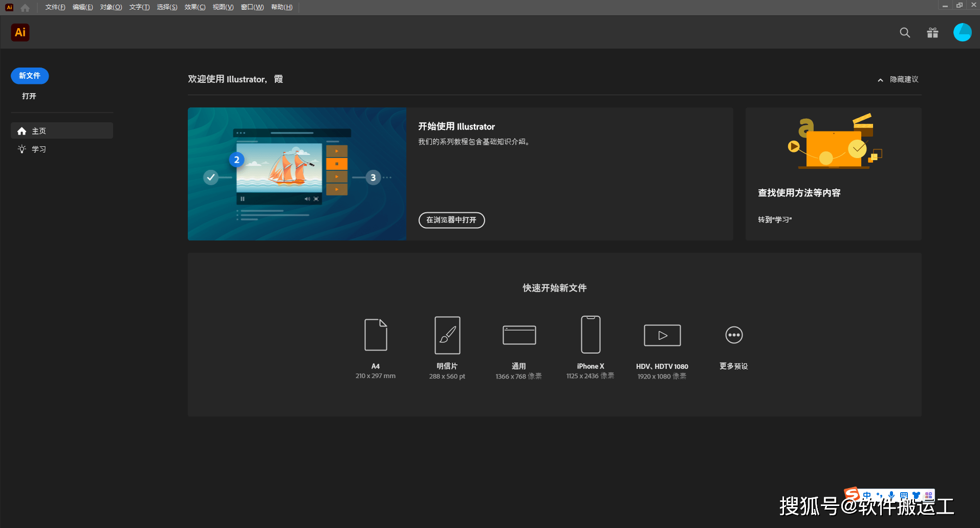Click the Sogou input method S icon
Screen dimensions: 980x528
(x=852, y=494)
